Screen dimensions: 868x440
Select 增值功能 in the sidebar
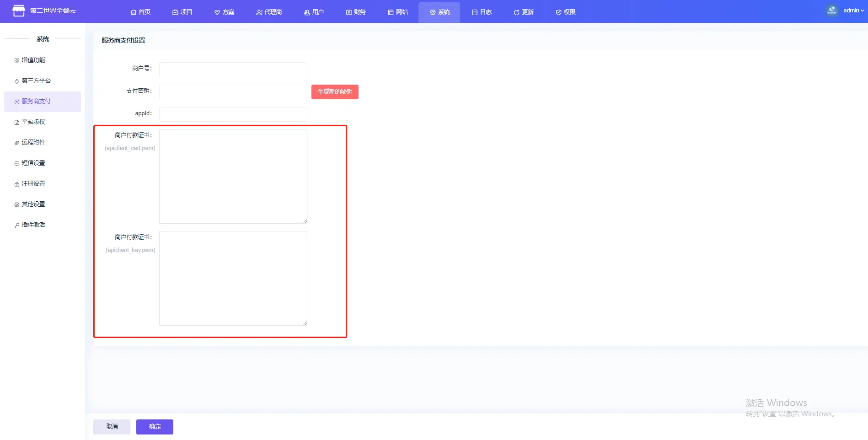(33, 60)
